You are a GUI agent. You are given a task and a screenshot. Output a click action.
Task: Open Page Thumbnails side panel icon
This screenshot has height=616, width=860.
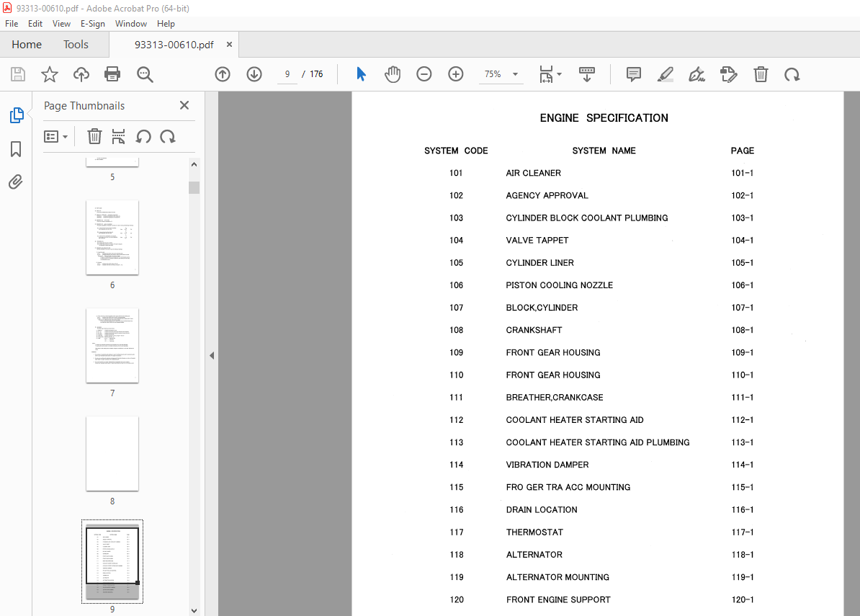point(17,115)
